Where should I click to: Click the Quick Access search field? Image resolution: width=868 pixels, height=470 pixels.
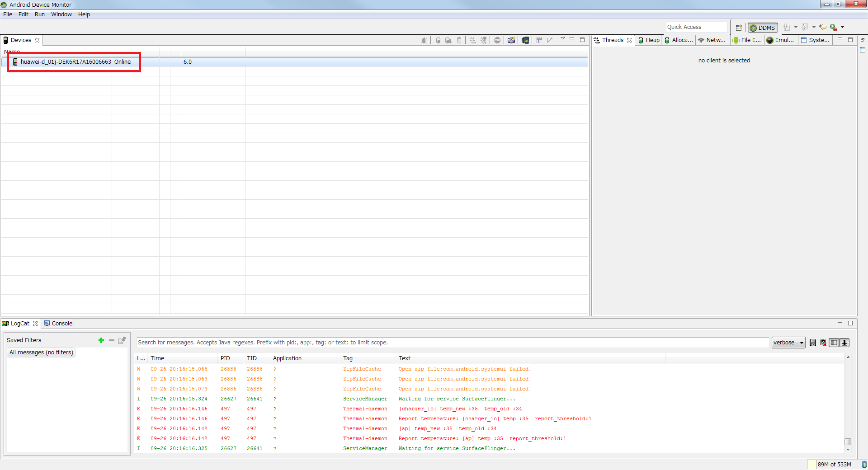coord(696,27)
